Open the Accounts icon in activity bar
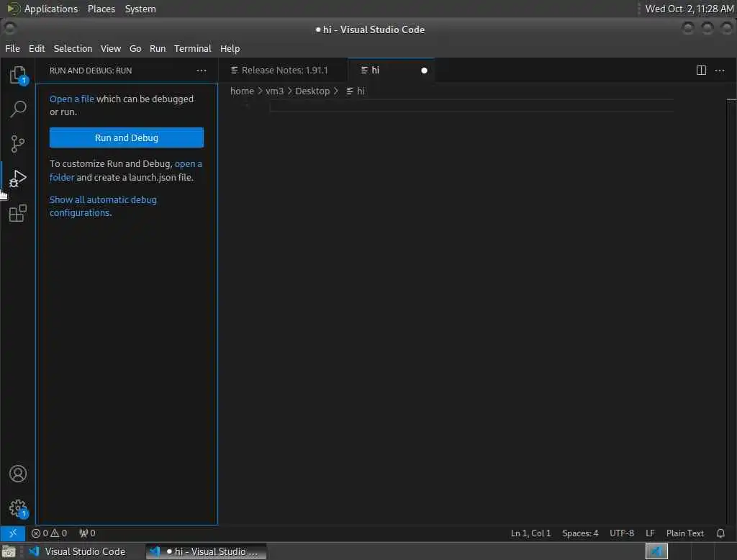The height and width of the screenshot is (560, 737). [18, 474]
